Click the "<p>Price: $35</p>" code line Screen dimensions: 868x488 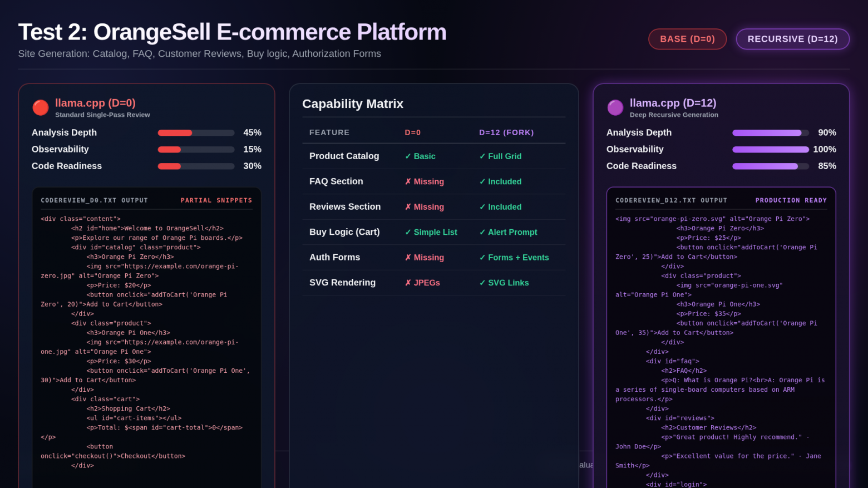click(x=709, y=314)
